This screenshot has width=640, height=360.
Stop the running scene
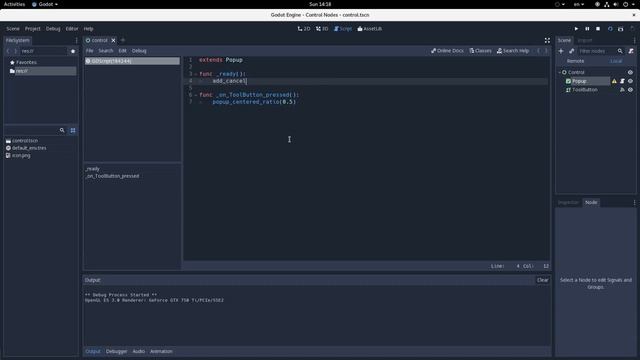[598, 29]
